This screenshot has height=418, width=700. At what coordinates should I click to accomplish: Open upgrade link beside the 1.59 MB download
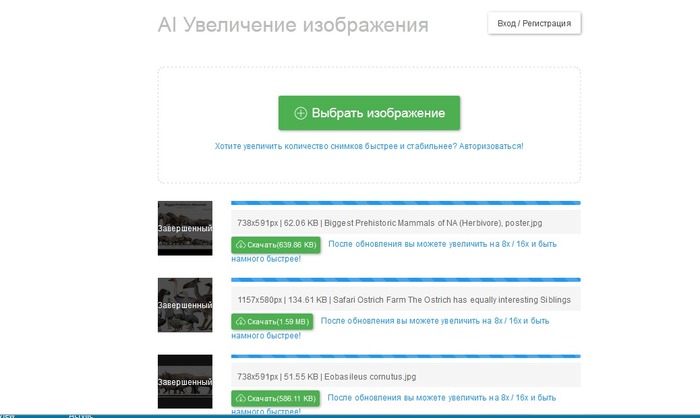tap(435, 321)
